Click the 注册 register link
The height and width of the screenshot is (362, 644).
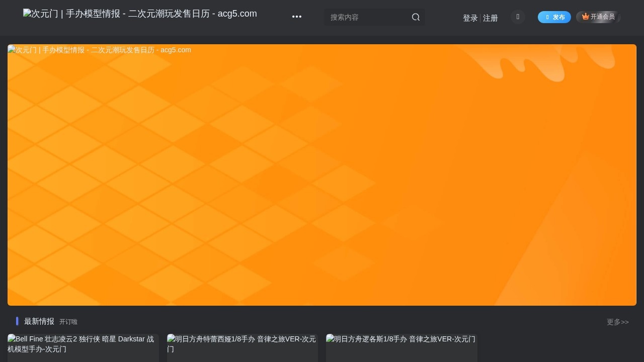pyautogui.click(x=490, y=18)
